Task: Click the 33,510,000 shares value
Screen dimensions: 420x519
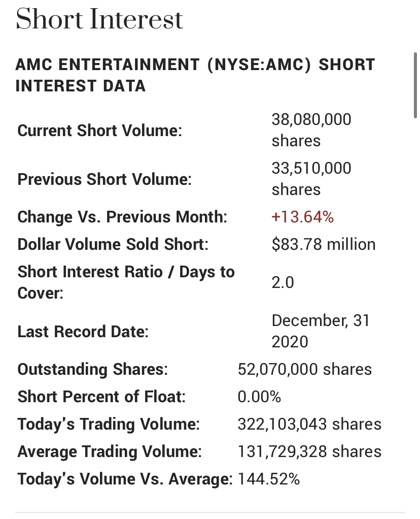Action: click(x=311, y=179)
